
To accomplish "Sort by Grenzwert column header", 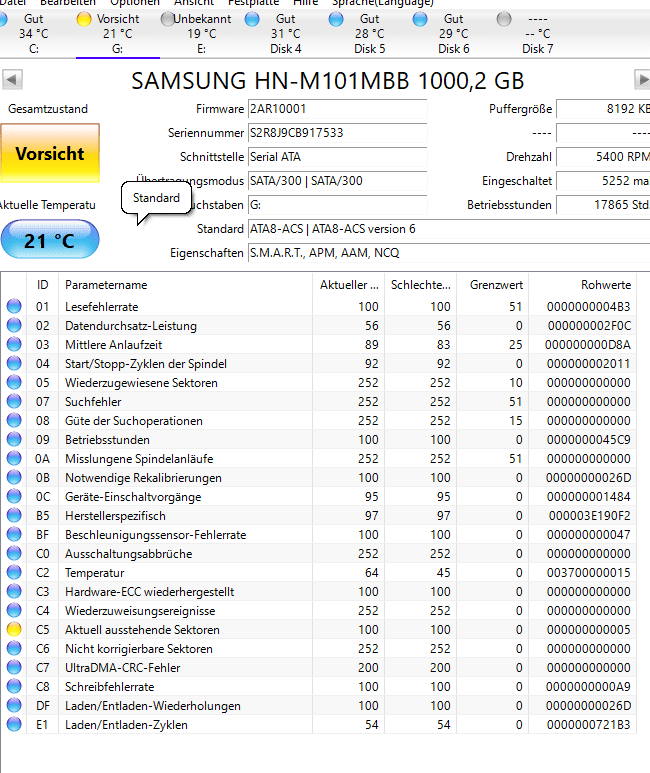I will coord(493,285).
